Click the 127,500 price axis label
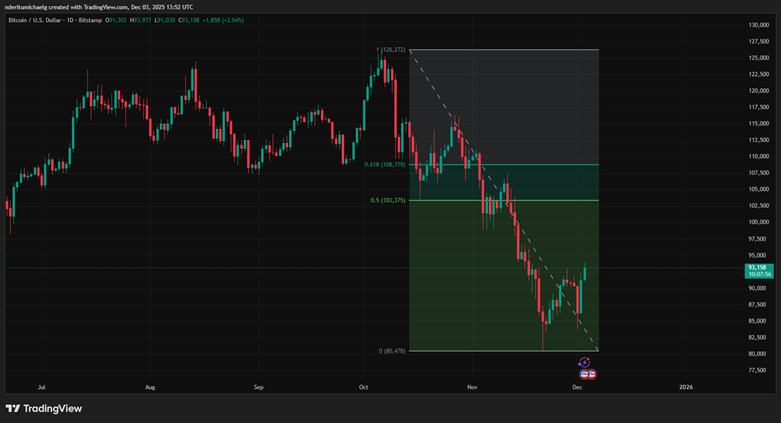Image resolution: width=781 pixels, height=423 pixels. [759, 41]
